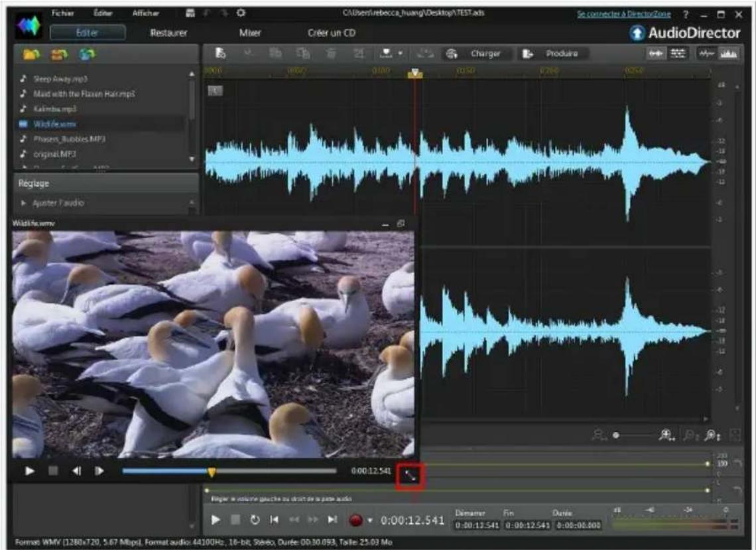Click the media library scroll up arrow
Viewport: 756px width, 550px height.
[x=192, y=74]
